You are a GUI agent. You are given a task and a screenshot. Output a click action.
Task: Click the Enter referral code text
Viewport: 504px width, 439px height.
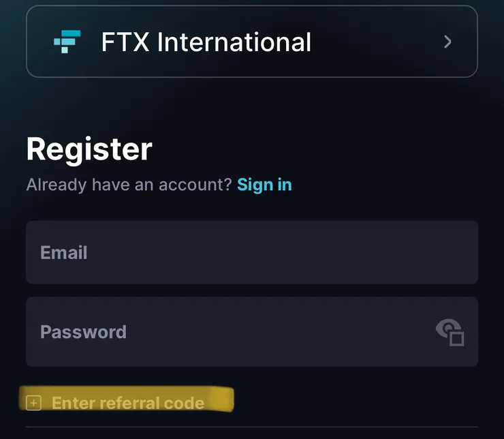(128, 403)
